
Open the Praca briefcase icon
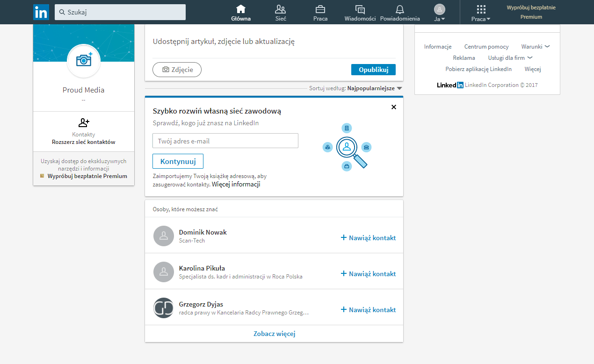[320, 9]
